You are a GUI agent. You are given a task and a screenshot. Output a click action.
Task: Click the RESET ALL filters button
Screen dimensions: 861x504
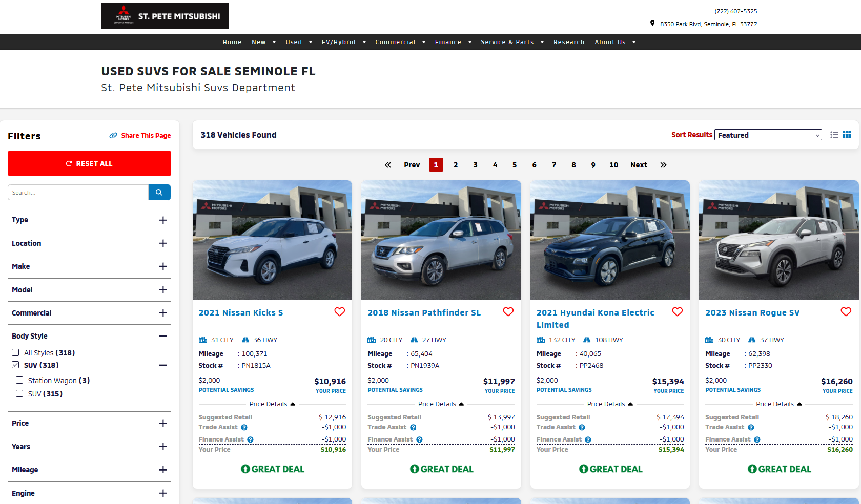pyautogui.click(x=90, y=163)
